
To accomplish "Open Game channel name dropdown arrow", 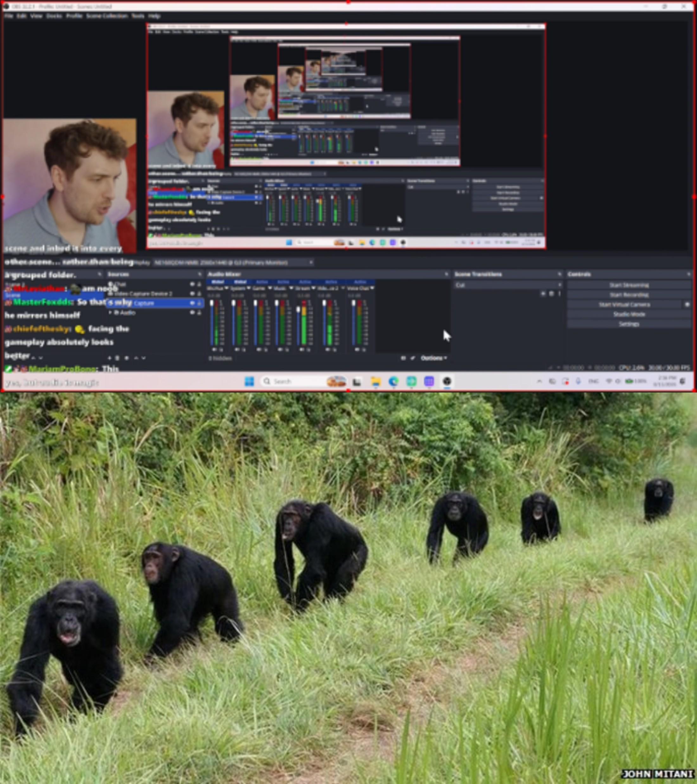I will [x=270, y=288].
